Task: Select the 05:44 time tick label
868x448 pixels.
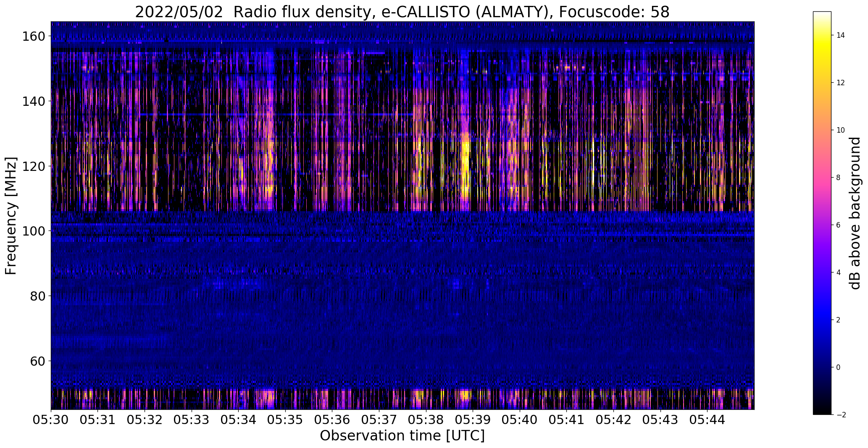Action: click(708, 419)
